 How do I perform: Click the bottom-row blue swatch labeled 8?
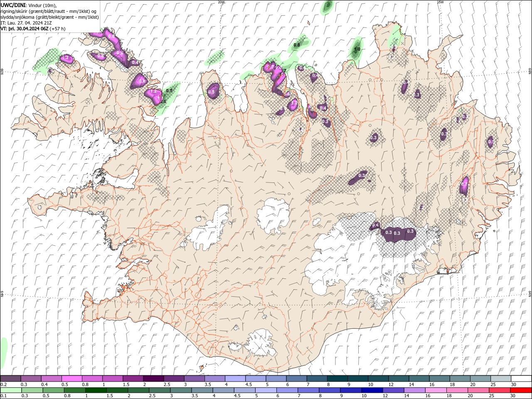tap(330, 390)
